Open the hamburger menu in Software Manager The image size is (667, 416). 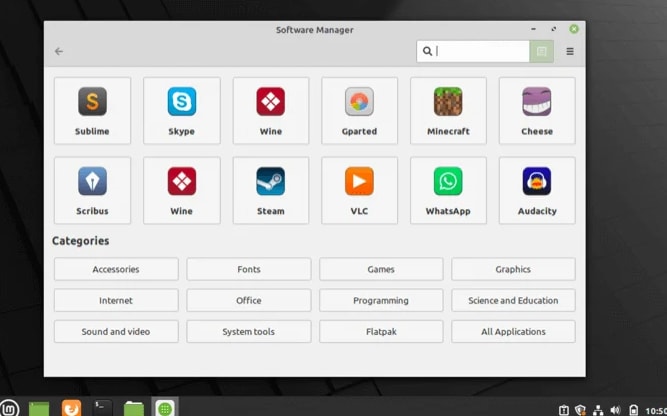[x=570, y=51]
